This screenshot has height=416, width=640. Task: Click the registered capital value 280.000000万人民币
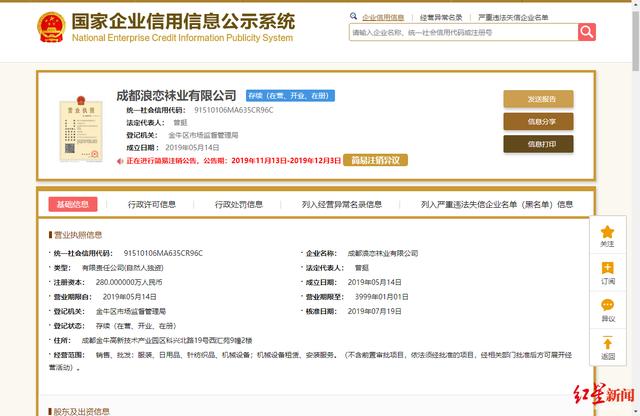(x=129, y=282)
